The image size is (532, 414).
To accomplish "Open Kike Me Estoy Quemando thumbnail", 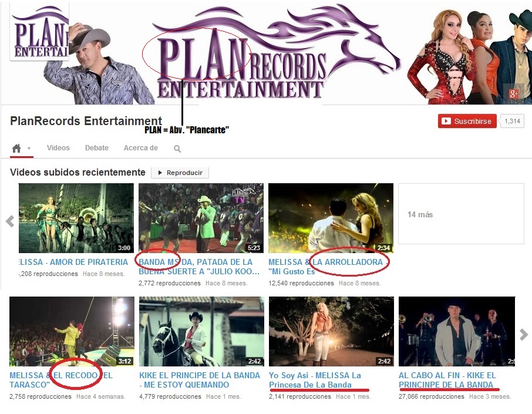I will point(201,332).
